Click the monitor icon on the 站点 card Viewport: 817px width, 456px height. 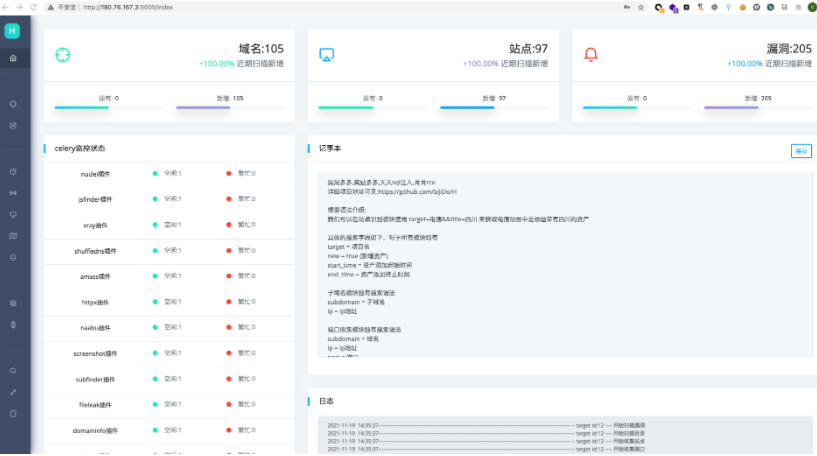click(327, 55)
